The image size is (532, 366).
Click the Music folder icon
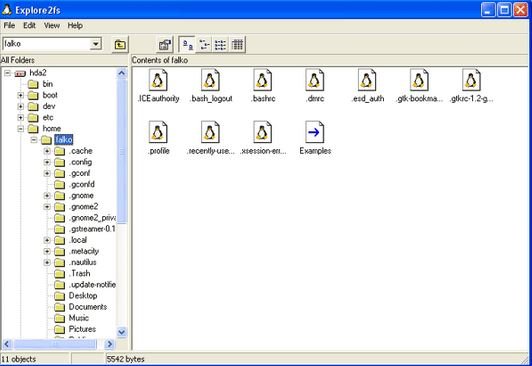tap(59, 319)
